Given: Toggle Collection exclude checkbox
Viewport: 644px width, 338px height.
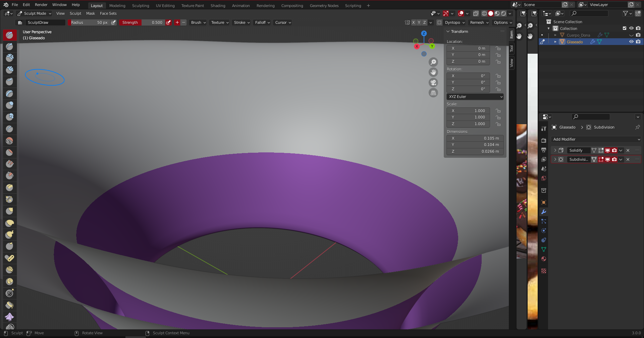Looking at the screenshot, I should pos(625,28).
